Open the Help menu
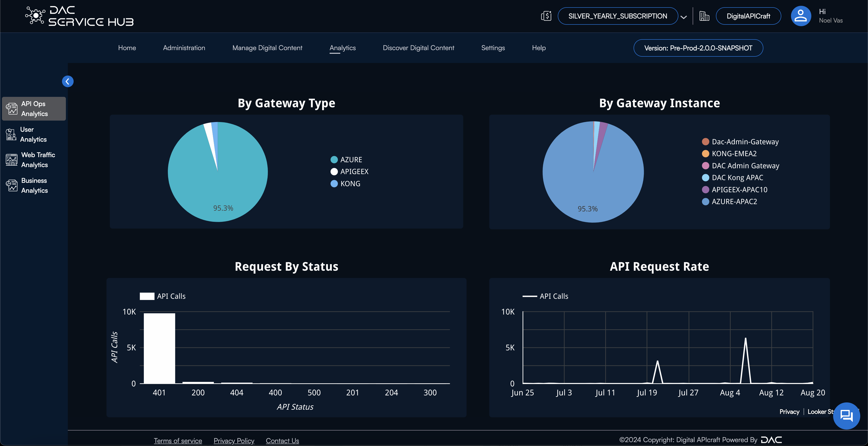 (539, 48)
